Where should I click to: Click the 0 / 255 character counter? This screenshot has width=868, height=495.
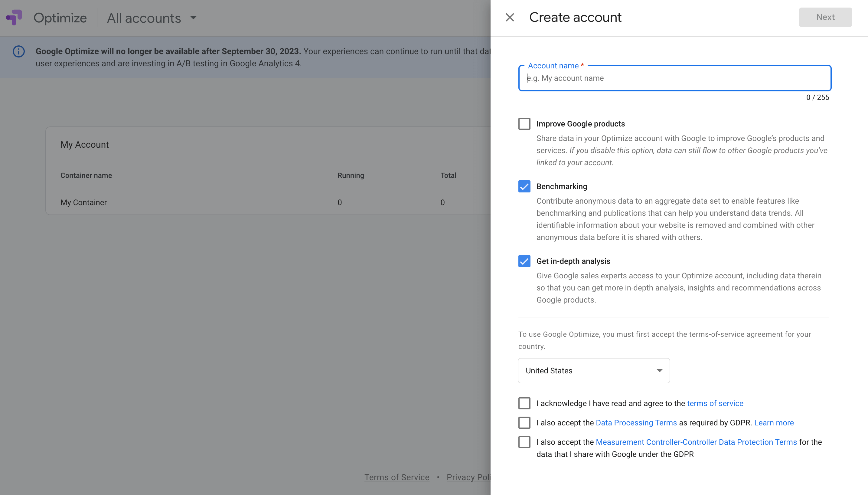pos(818,97)
